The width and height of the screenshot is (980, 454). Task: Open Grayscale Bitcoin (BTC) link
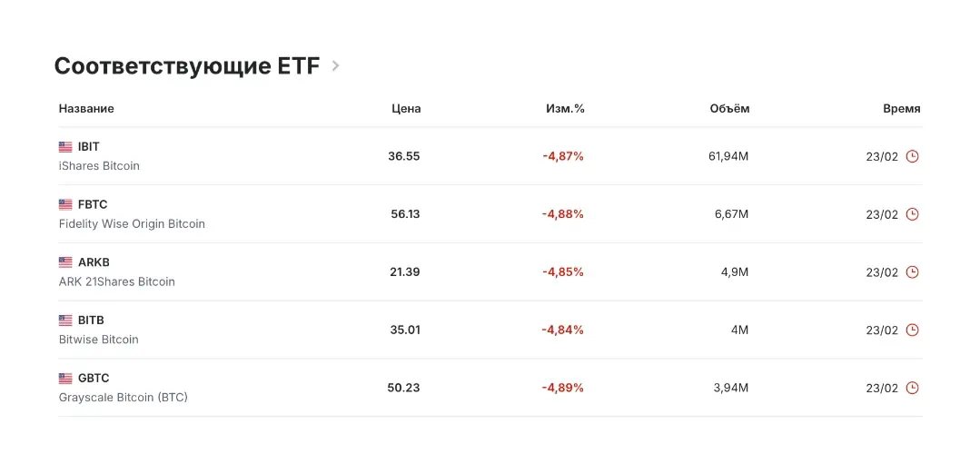(123, 398)
